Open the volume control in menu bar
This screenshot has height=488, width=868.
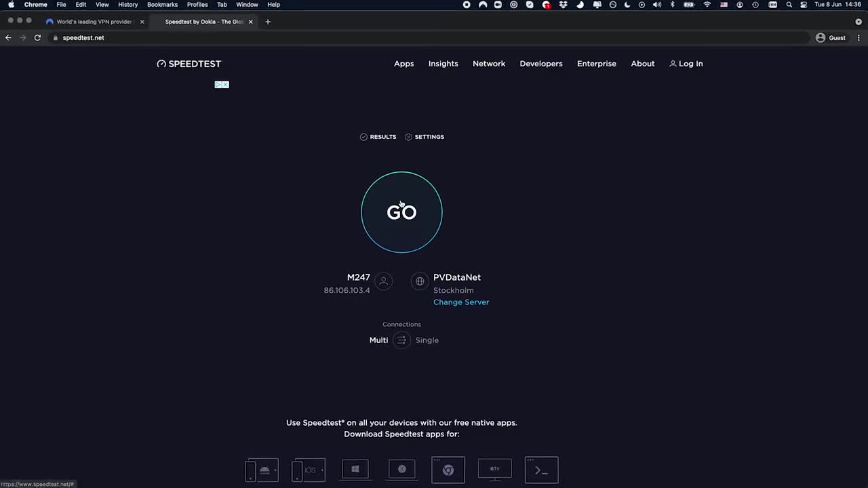(x=656, y=5)
